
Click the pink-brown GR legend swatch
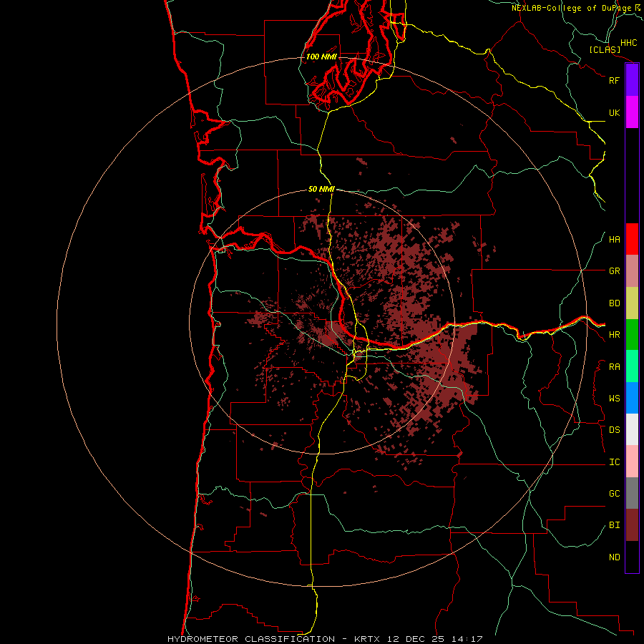pyautogui.click(x=632, y=271)
